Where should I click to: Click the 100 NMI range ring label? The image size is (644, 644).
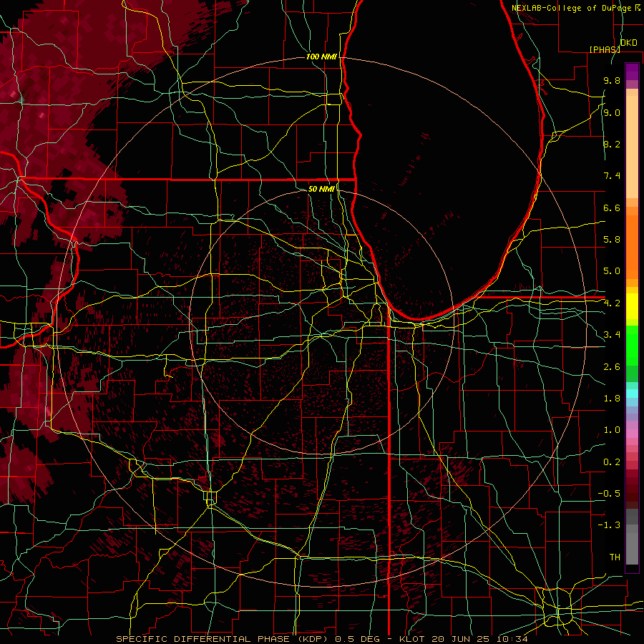click(x=321, y=57)
